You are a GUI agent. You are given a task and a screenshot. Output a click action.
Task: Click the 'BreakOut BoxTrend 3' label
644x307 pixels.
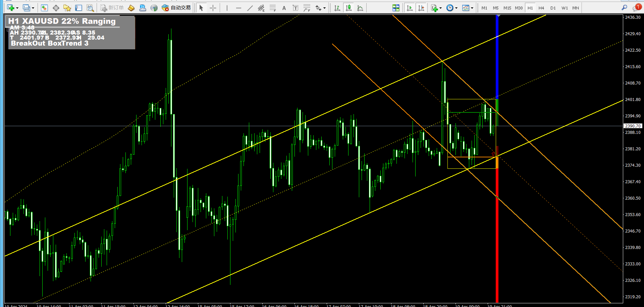(50, 43)
